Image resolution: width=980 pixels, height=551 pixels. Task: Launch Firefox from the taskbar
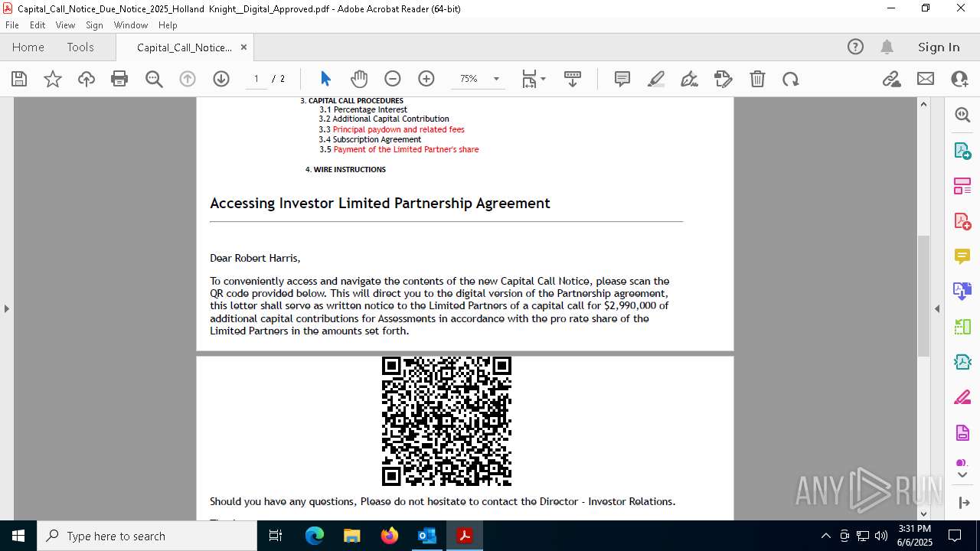click(390, 536)
